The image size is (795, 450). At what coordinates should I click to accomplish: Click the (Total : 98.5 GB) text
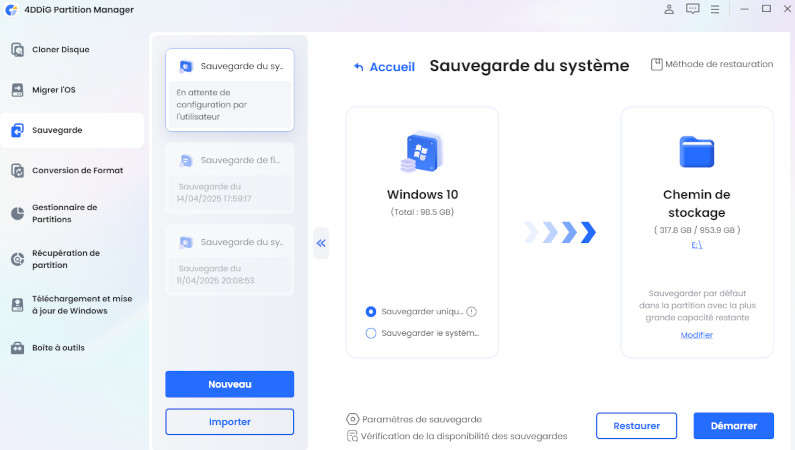tap(422, 212)
